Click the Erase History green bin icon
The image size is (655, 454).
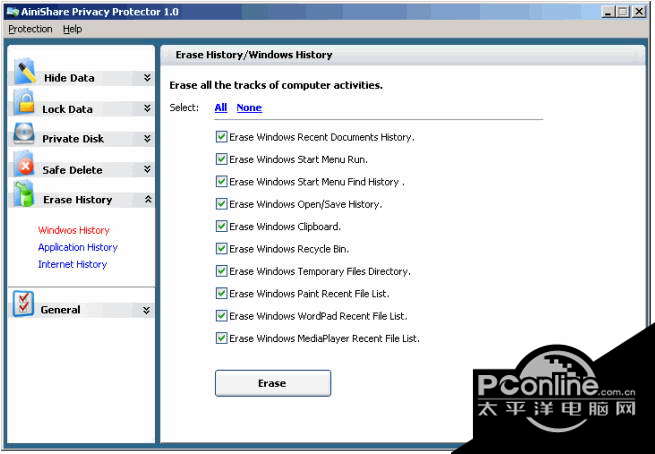(24, 194)
